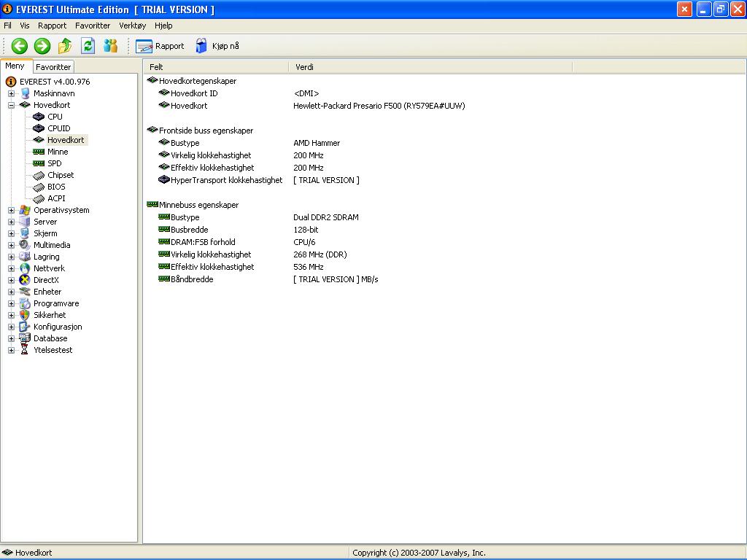Open the Rapport menu in menu bar

tap(53, 26)
